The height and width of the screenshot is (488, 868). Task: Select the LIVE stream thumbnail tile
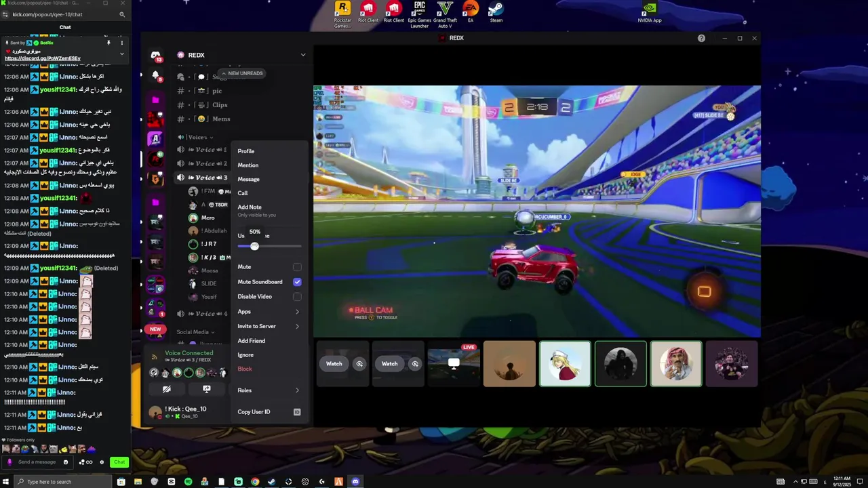454,364
